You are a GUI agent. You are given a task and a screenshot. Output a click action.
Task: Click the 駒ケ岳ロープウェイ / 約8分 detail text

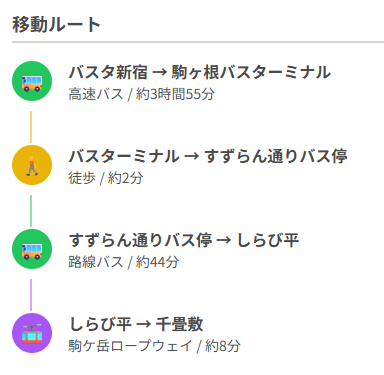[155, 346]
